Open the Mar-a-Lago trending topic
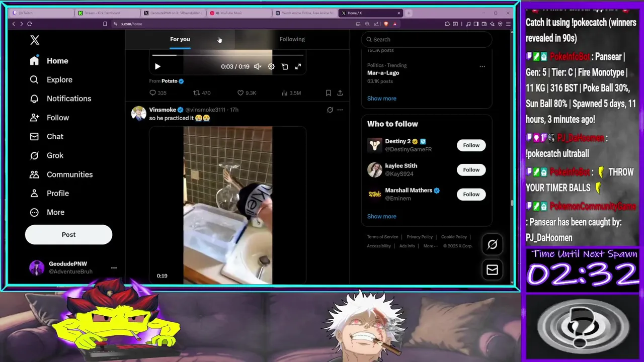 coord(383,73)
